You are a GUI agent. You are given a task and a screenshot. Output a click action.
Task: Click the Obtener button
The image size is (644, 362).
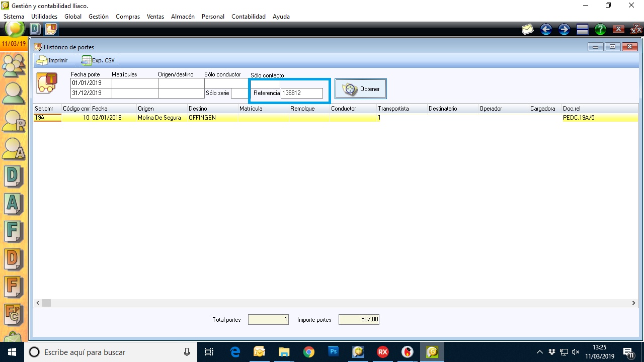tap(361, 89)
